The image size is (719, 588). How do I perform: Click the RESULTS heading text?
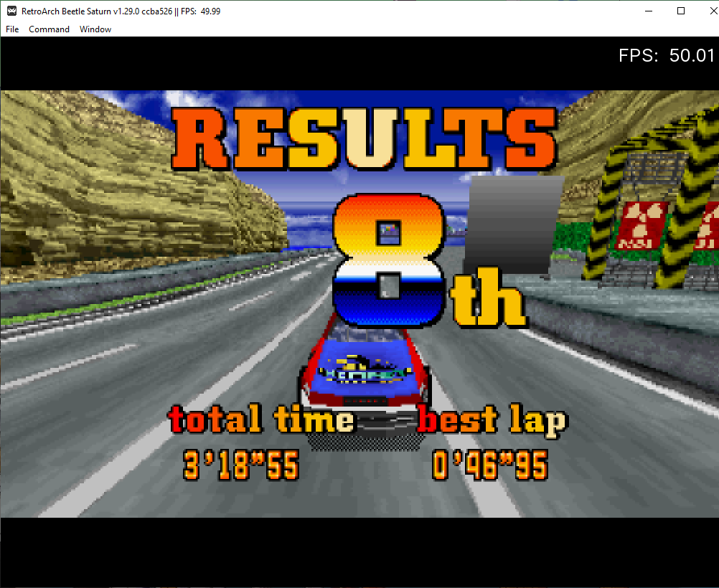365,140
